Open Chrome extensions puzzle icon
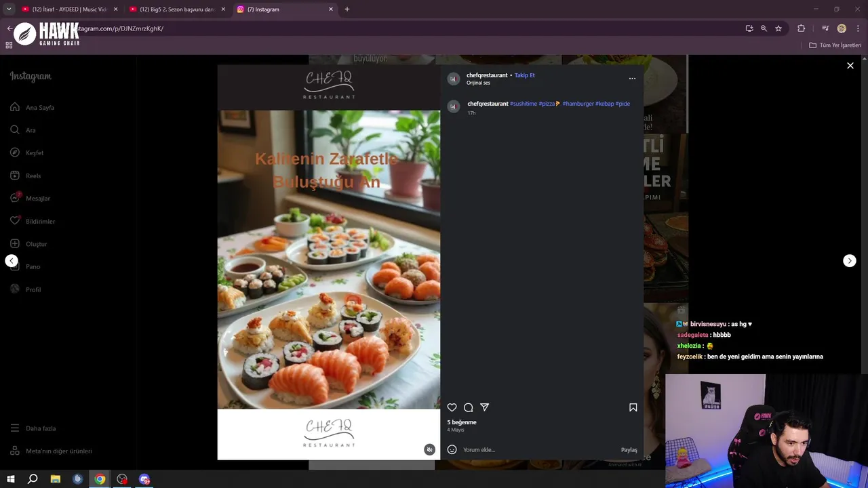Image resolution: width=868 pixels, height=488 pixels. 801,28
